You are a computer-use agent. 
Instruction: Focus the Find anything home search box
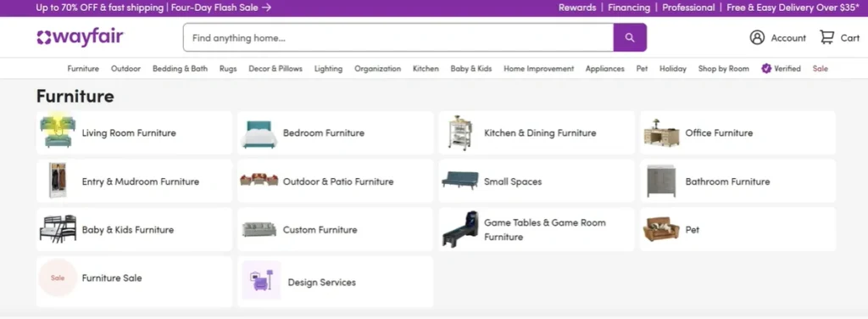tap(398, 37)
